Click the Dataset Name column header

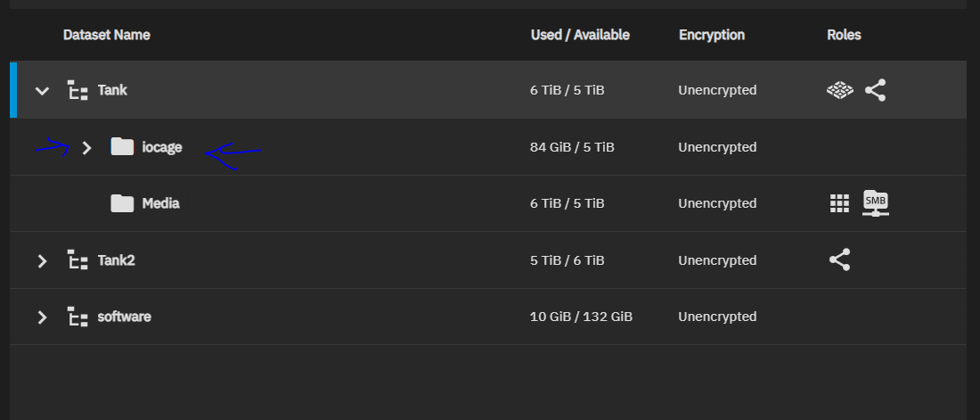point(106,35)
